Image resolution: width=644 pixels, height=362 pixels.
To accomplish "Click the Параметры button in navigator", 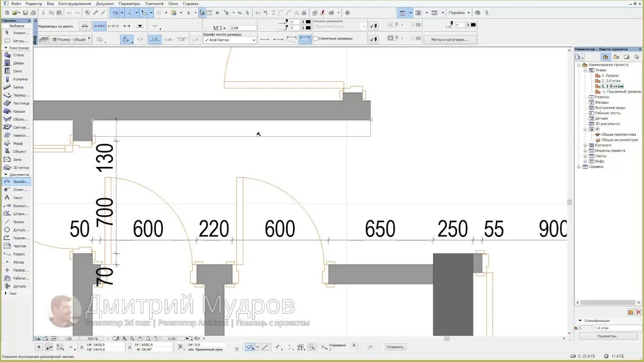I will [x=608, y=336].
